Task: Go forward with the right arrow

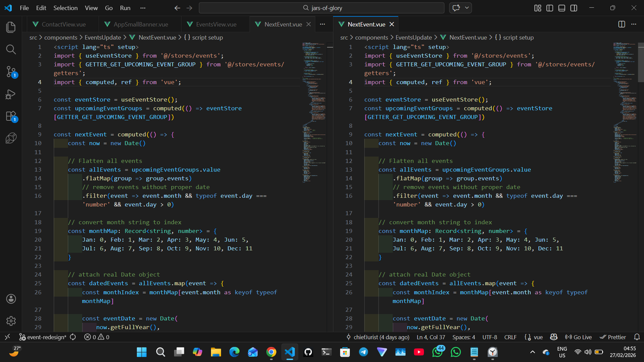Action: (189, 8)
